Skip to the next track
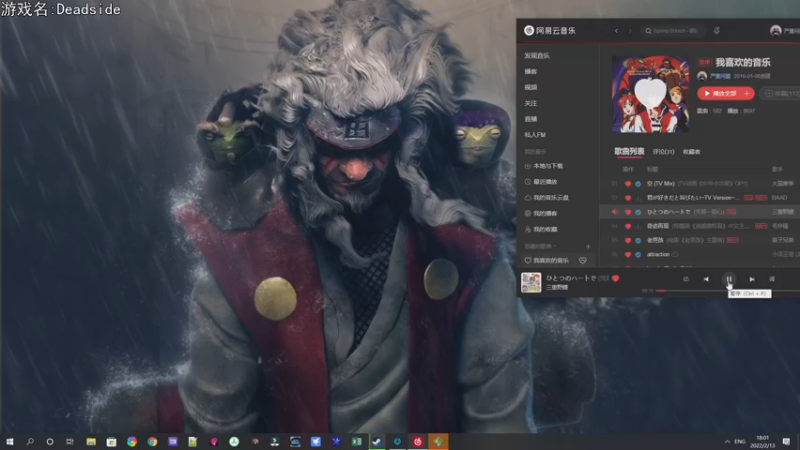This screenshot has height=450, width=800. [752, 279]
